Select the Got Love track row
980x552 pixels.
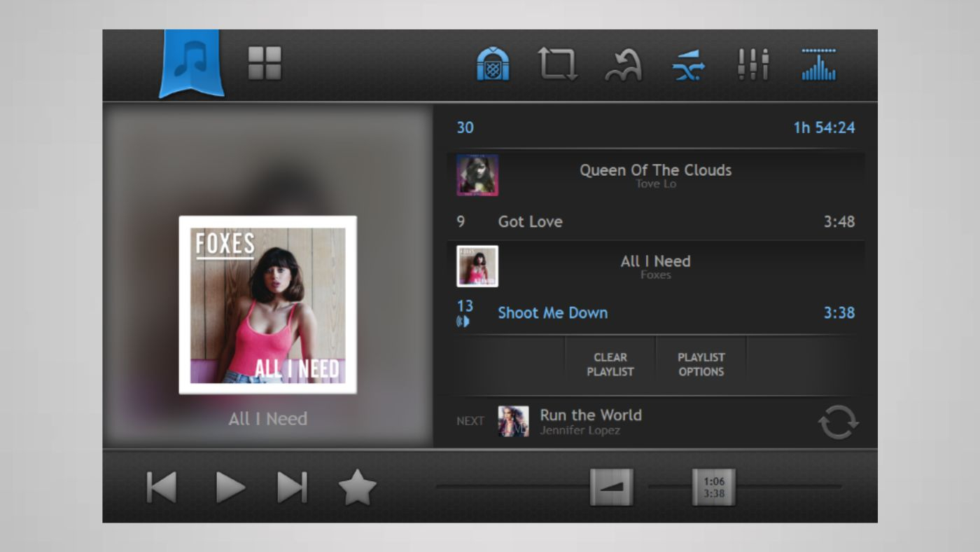point(656,221)
